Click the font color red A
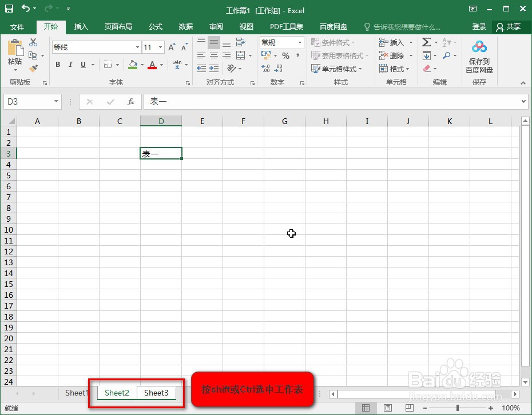Viewport: 532px width, 415px height. pos(152,65)
